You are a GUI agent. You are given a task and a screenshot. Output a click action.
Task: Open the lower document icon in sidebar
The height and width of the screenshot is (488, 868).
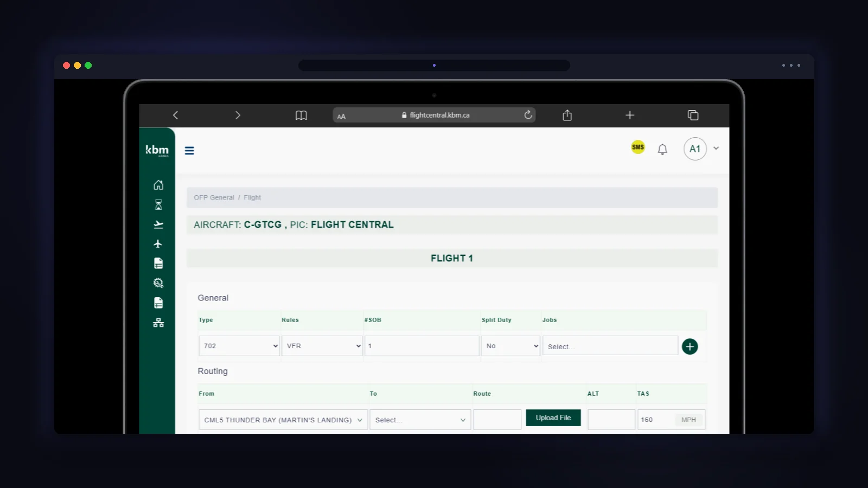pos(158,303)
